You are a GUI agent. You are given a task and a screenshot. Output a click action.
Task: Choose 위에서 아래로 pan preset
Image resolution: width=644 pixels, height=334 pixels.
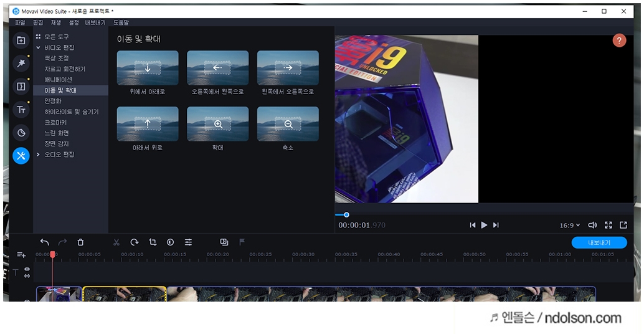pos(148,68)
